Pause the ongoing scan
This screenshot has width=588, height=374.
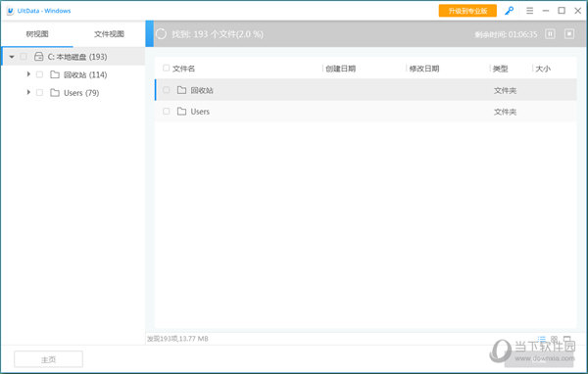tap(550, 34)
